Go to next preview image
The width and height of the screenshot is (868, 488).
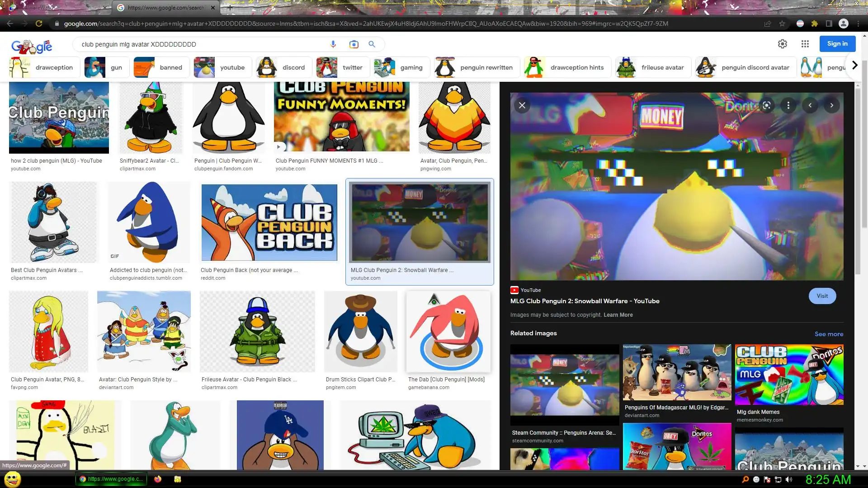click(831, 105)
